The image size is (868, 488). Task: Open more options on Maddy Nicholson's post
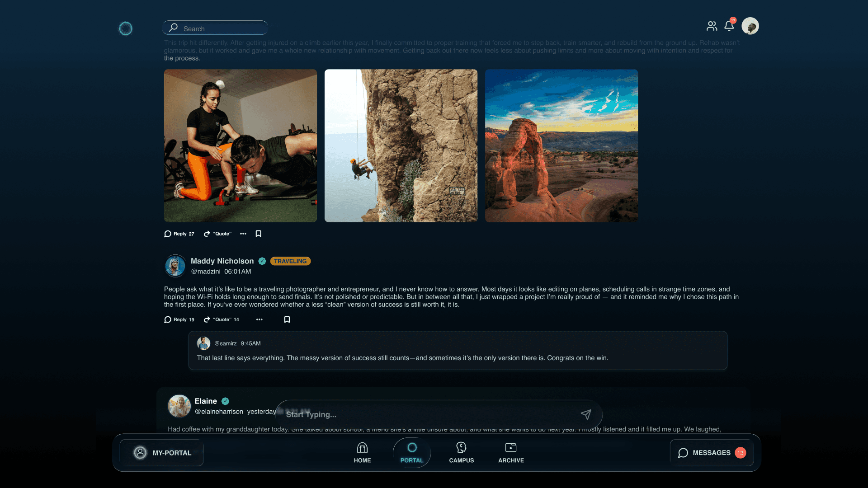point(259,319)
